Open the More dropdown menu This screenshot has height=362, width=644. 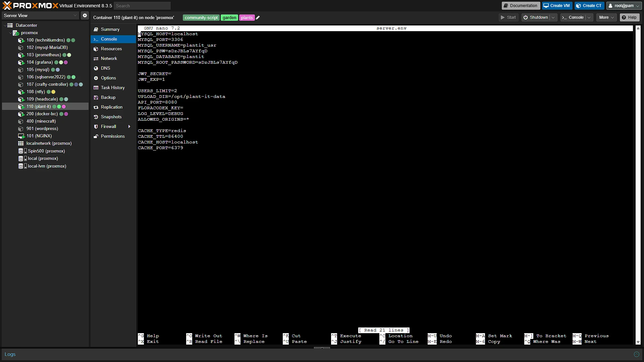coord(606,17)
